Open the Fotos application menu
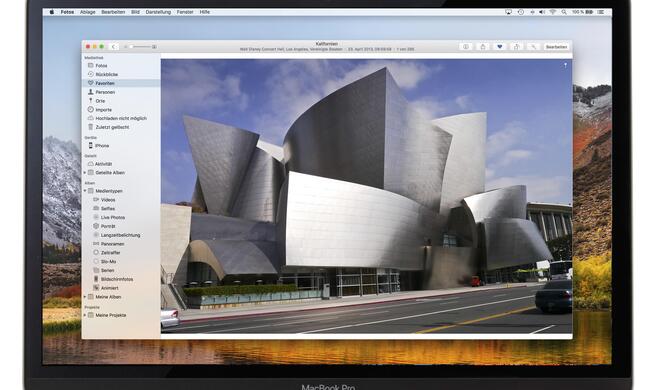The height and width of the screenshot is (390, 660). coord(67,12)
